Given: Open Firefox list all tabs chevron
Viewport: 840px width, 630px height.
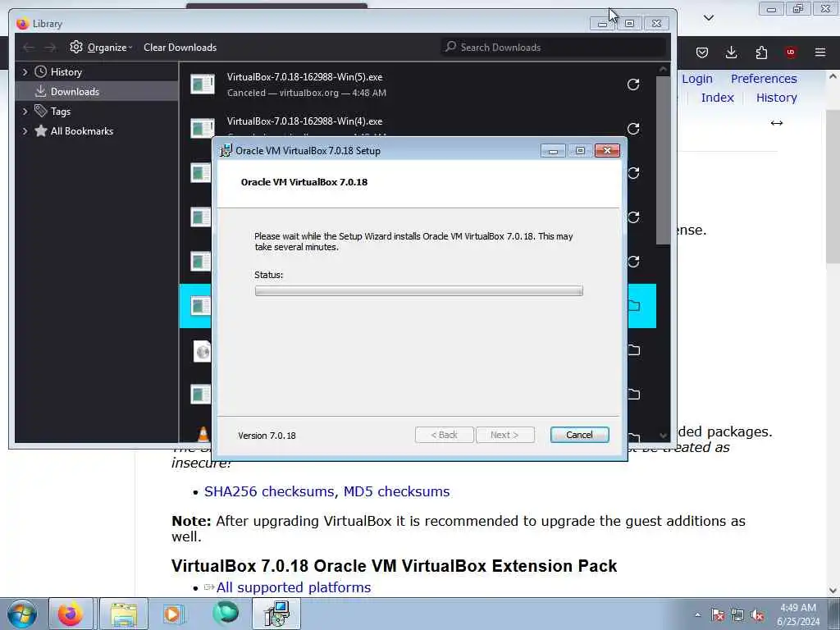Looking at the screenshot, I should 709,18.
